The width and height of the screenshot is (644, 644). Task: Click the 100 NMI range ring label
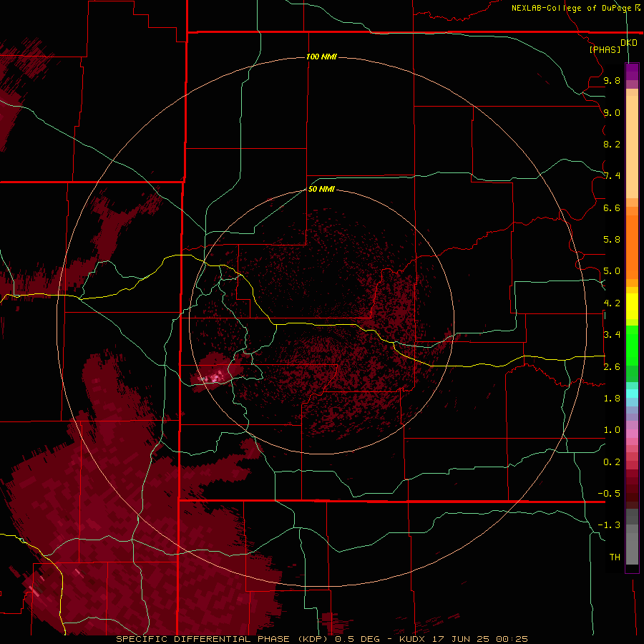[x=321, y=57]
